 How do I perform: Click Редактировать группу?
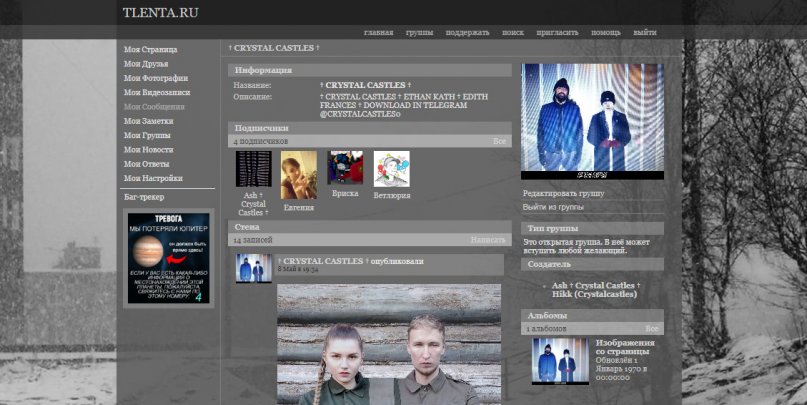point(564,194)
